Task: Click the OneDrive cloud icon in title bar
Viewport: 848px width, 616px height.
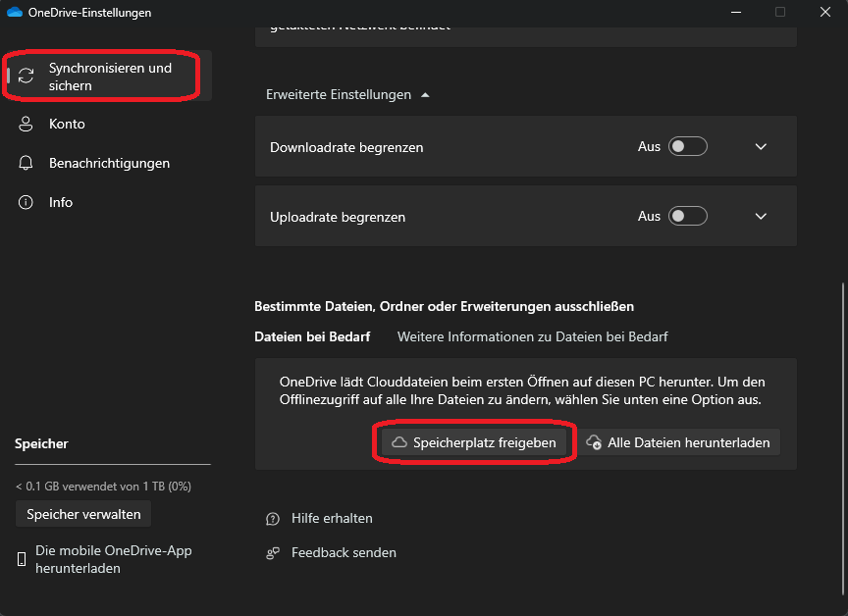Action: (x=15, y=12)
